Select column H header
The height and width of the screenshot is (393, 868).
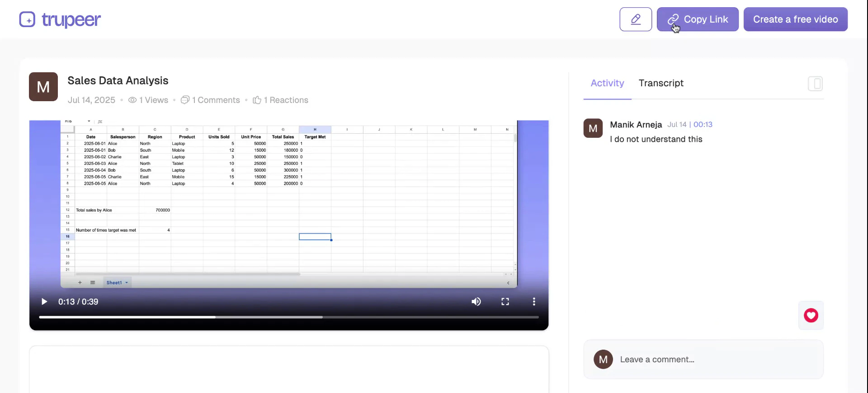coord(315,130)
